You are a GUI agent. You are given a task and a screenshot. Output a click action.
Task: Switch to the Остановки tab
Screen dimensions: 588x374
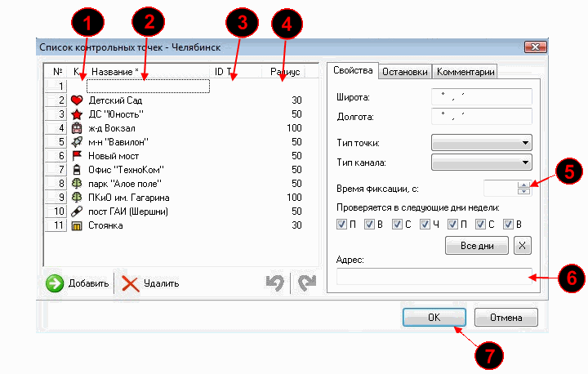click(404, 71)
